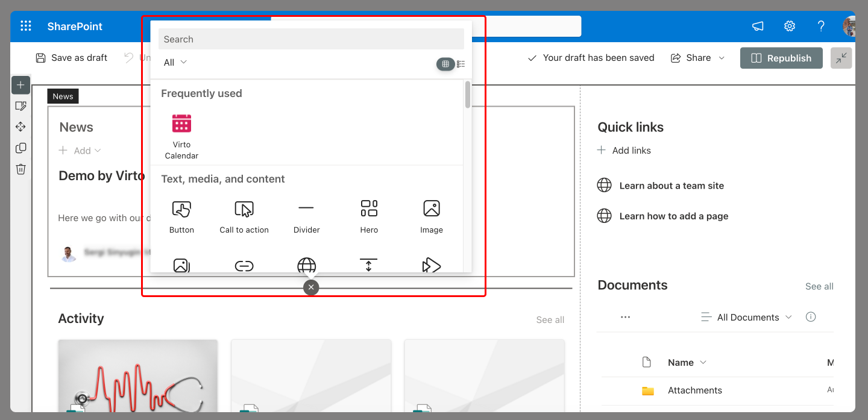Open Learn how to add a page link
The width and height of the screenshot is (868, 420).
pyautogui.click(x=674, y=216)
